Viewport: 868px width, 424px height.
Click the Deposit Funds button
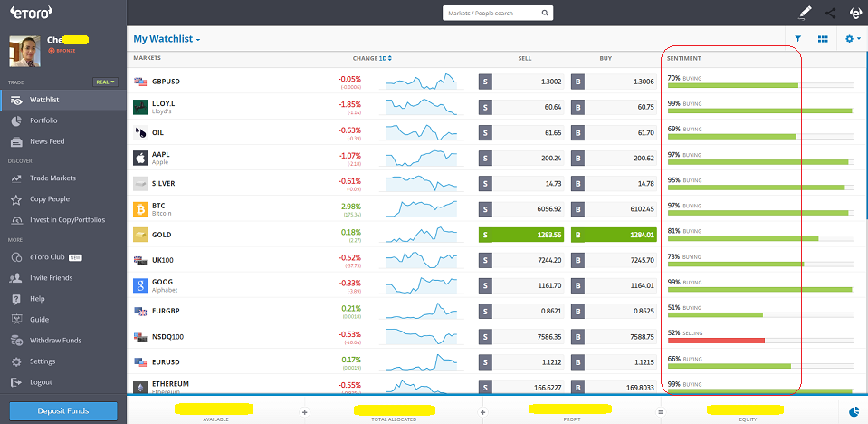click(63, 411)
